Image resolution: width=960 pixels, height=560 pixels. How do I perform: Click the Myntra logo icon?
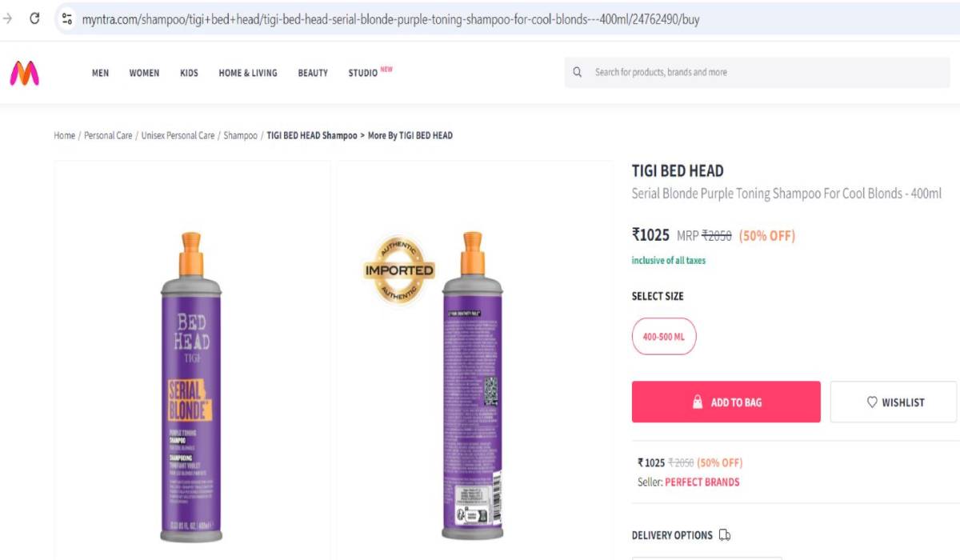pos(24,74)
